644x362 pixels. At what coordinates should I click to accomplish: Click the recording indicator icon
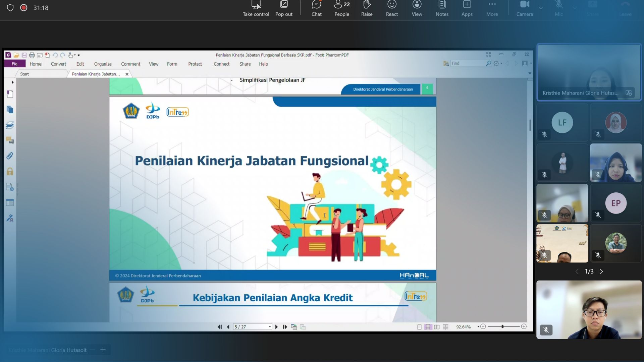[23, 7]
